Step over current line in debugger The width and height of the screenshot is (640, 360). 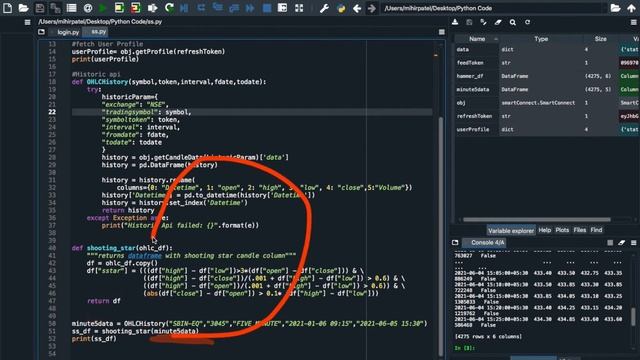point(201,8)
